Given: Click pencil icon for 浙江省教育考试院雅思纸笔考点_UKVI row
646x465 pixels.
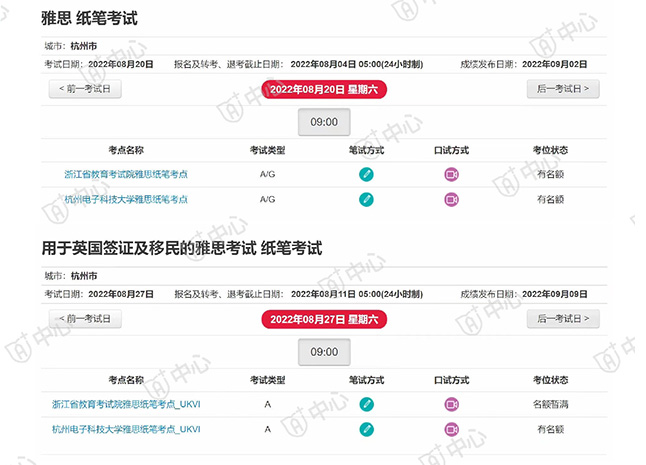Looking at the screenshot, I should [366, 404].
